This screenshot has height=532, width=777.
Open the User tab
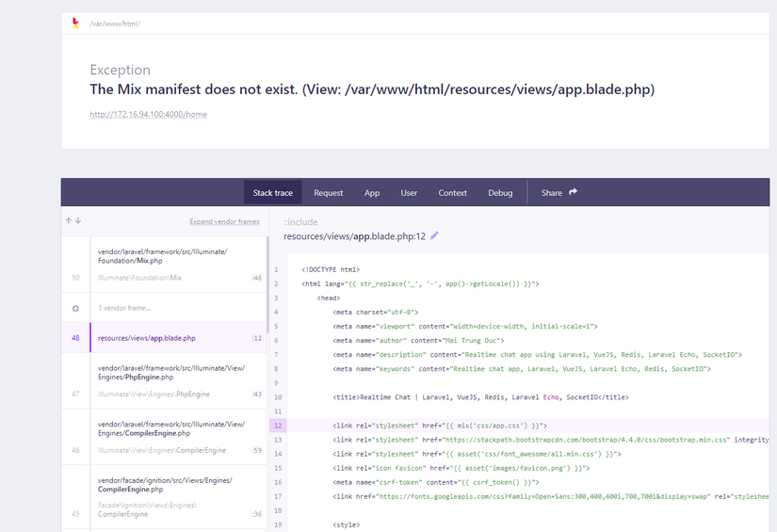(409, 193)
